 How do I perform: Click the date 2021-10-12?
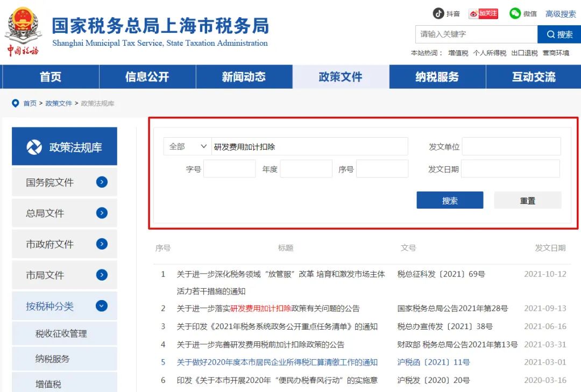coord(545,274)
